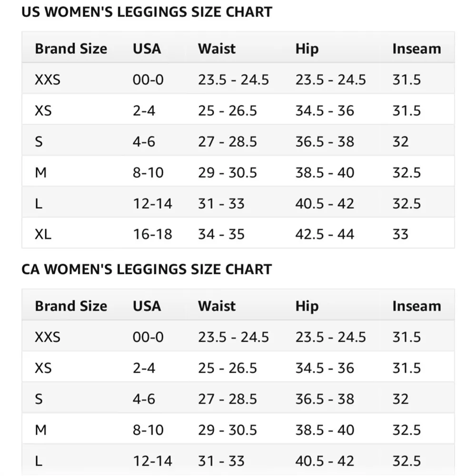Select XXS brand size in CA chart
This screenshot has height=476, width=476.
coord(48,337)
